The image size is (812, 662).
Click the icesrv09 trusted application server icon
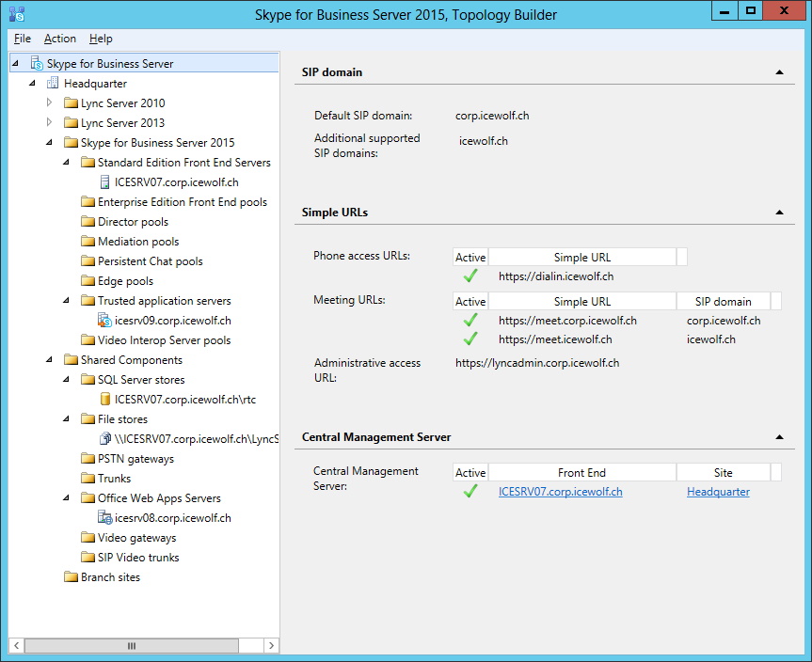104,321
